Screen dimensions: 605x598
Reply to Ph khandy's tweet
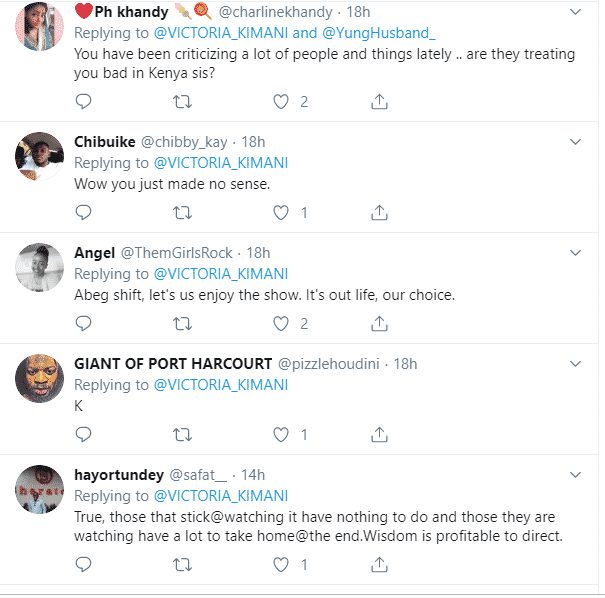84,101
